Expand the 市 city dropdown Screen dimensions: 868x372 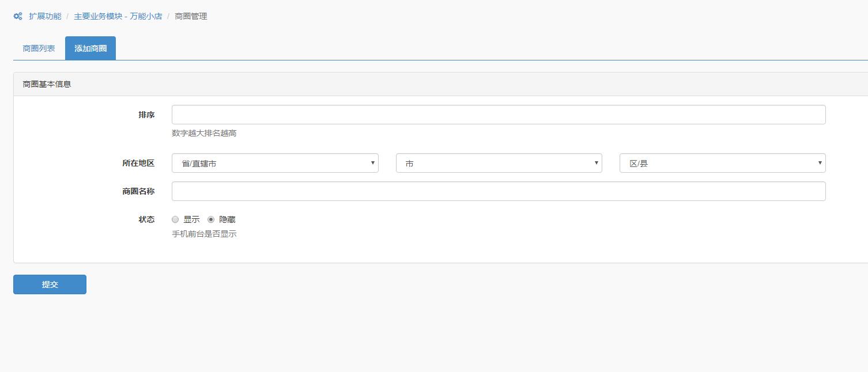[x=499, y=163]
